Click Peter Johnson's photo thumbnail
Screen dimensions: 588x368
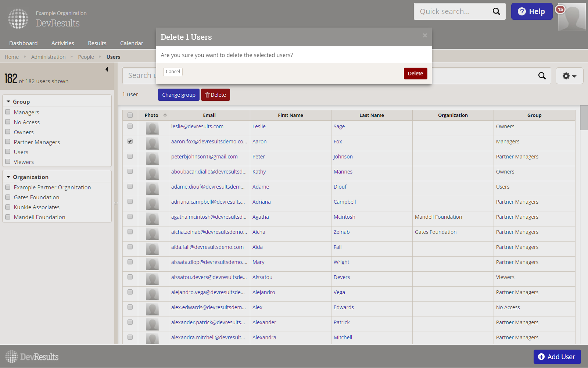[x=152, y=158]
